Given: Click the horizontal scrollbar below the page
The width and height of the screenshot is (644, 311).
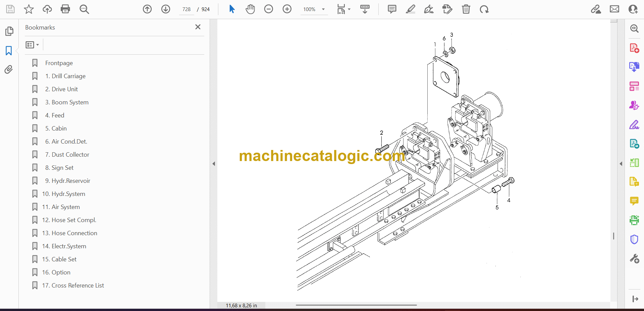Looking at the screenshot, I should pyautogui.click(x=356, y=305).
